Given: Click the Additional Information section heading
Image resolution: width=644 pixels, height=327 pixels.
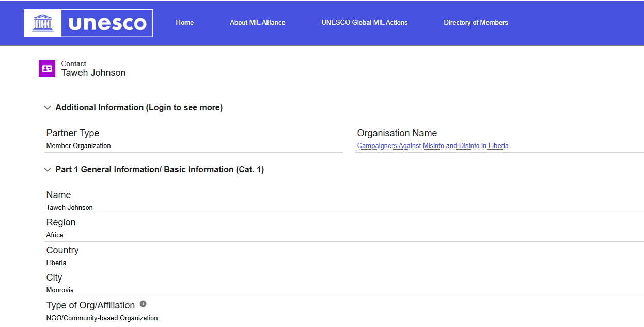Looking at the screenshot, I should (139, 108).
